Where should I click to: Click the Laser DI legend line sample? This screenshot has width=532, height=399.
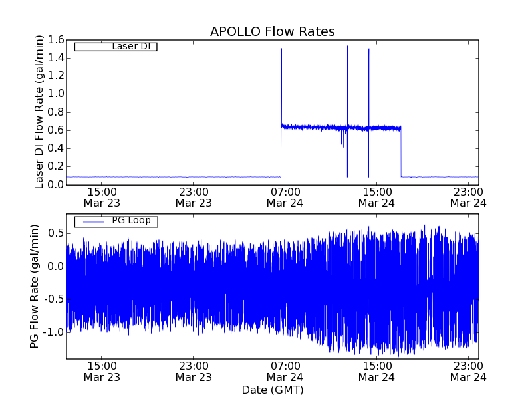point(94,47)
